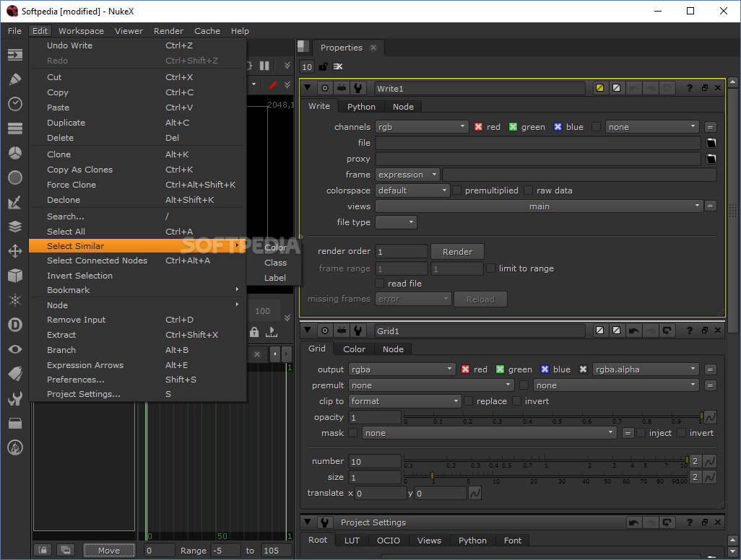
Task: Open animation curve menu for number
Action: (x=710, y=461)
